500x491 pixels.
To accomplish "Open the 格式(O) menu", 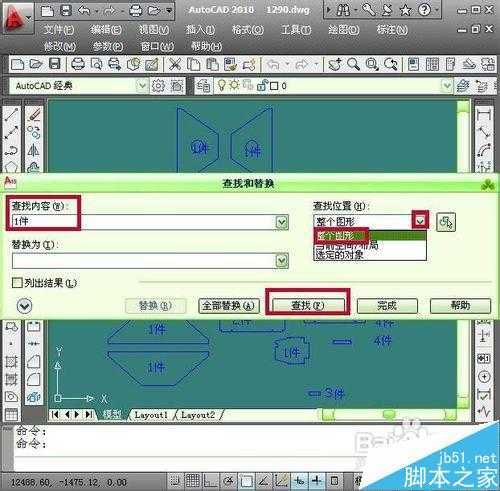I will click(x=248, y=30).
